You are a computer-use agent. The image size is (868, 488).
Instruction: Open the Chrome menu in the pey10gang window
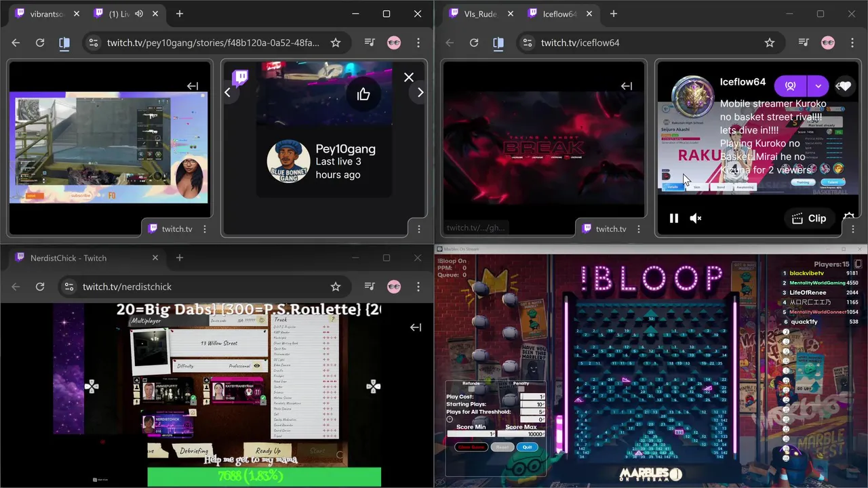coord(418,43)
